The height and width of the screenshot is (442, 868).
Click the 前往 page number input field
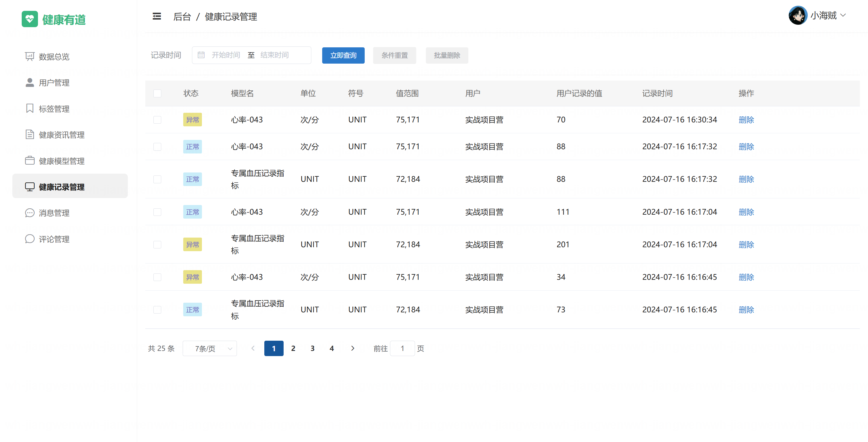[x=402, y=348]
